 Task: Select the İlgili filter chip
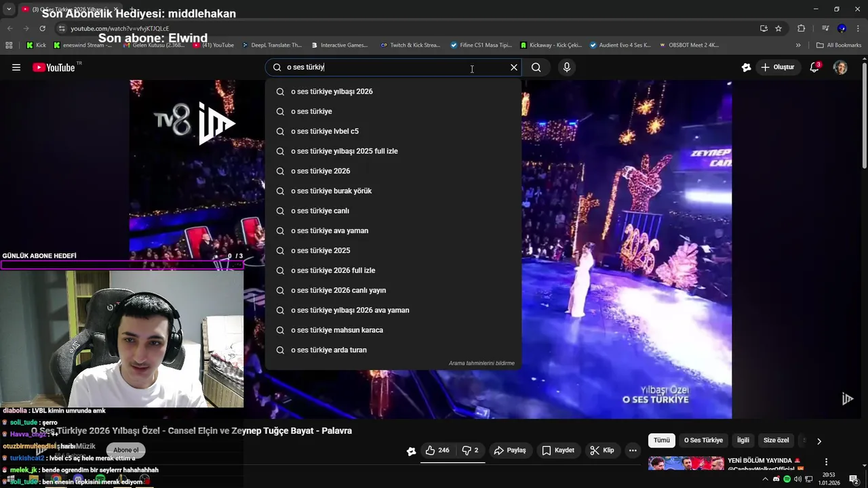(743, 440)
